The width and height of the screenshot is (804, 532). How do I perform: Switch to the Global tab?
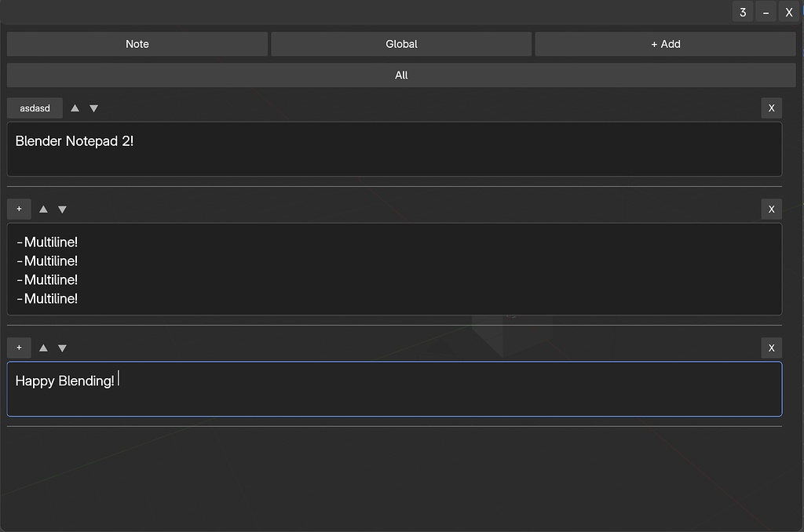(x=401, y=44)
